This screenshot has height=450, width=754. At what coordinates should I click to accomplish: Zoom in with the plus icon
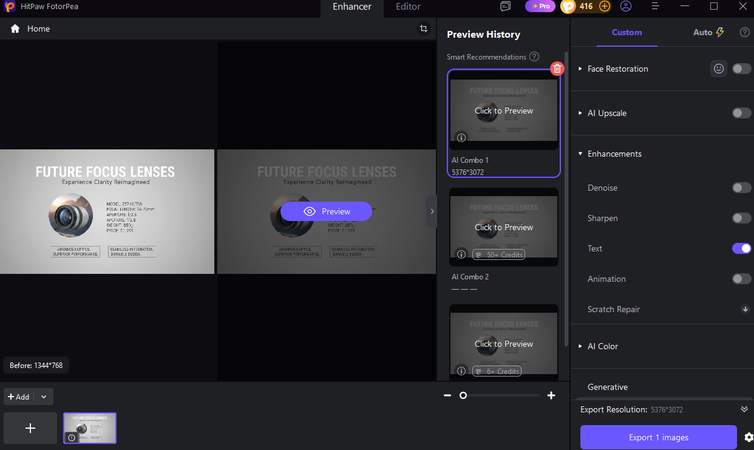click(551, 395)
